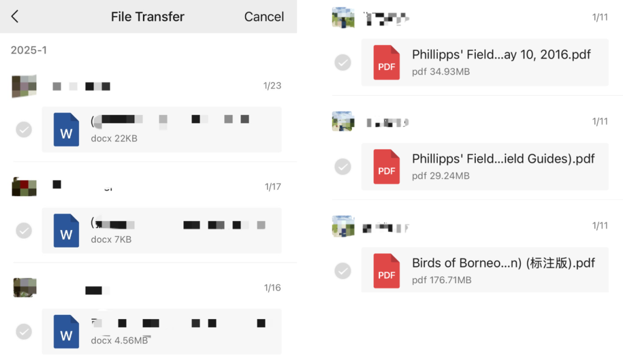The width and height of the screenshot is (623, 364).
Task: Tick the checkbox for the 4.56MB docx
Action: [24, 332]
